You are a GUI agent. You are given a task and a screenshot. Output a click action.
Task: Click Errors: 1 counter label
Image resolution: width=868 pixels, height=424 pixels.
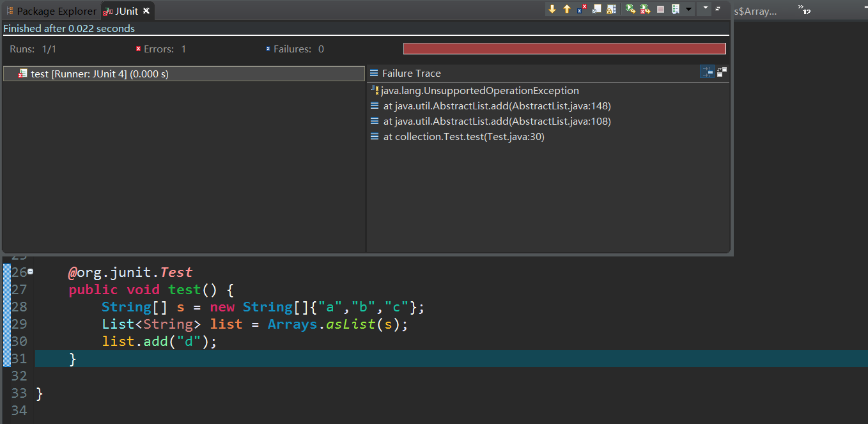165,49
